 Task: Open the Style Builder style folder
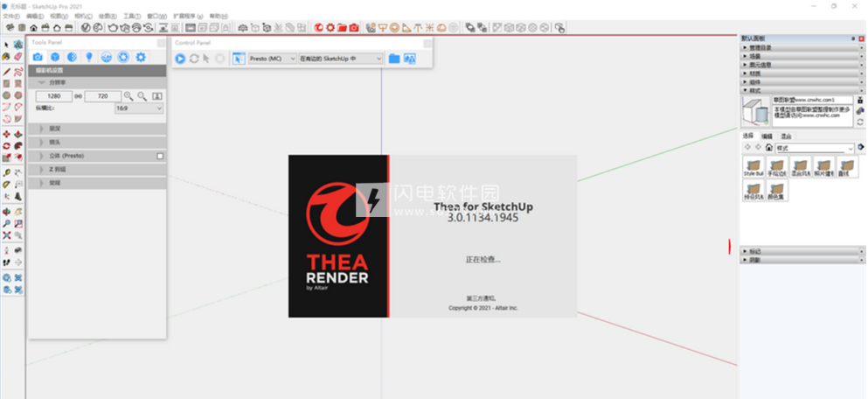click(753, 167)
